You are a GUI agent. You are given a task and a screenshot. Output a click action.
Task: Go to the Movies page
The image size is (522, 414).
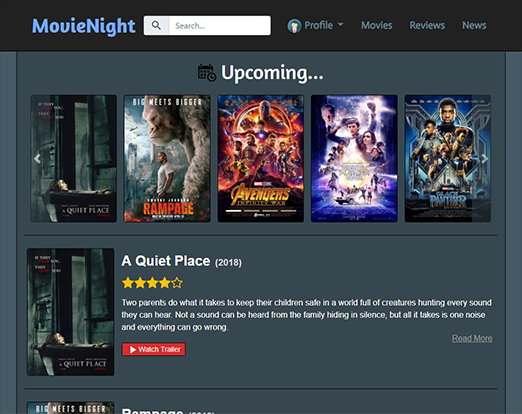coord(377,25)
